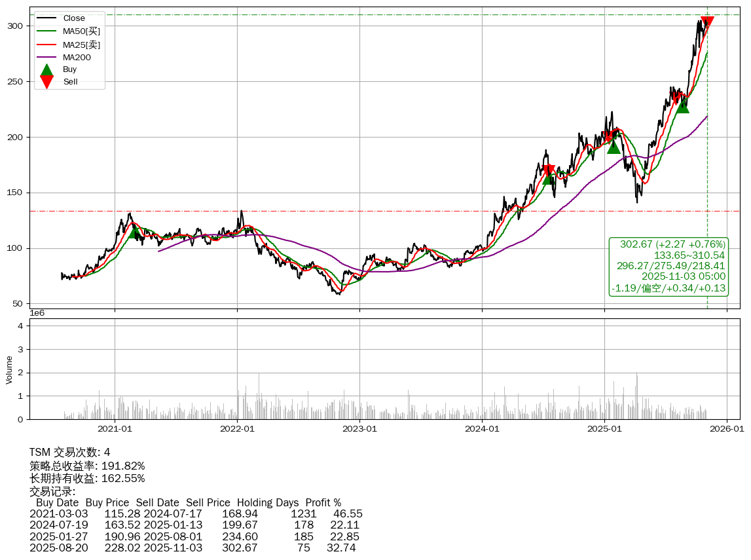The width and height of the screenshot is (751, 560).
Task: Click the Buy marker just after 2025-01
Action: pyautogui.click(x=614, y=146)
